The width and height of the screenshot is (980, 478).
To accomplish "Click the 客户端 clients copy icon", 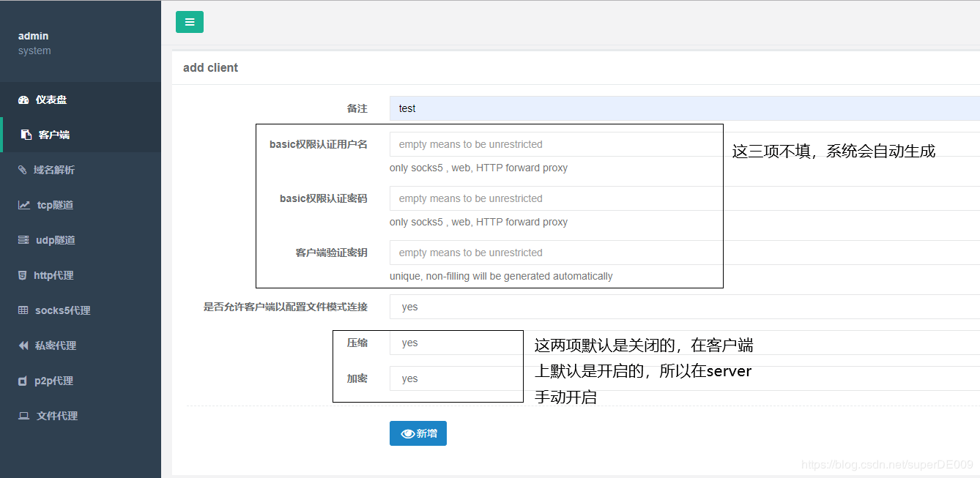I will tap(26, 135).
